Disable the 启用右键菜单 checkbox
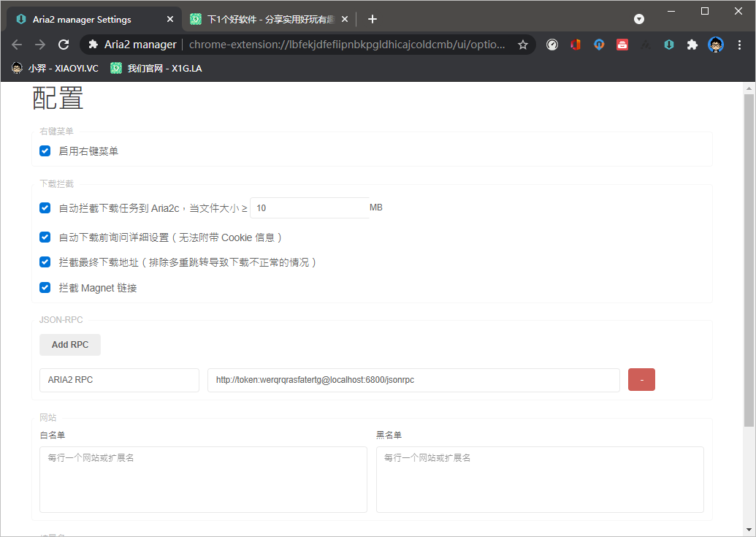Image resolution: width=756 pixels, height=537 pixels. point(45,151)
